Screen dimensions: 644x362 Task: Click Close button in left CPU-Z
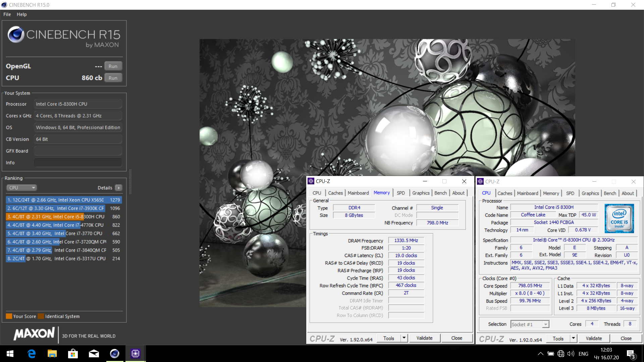457,338
